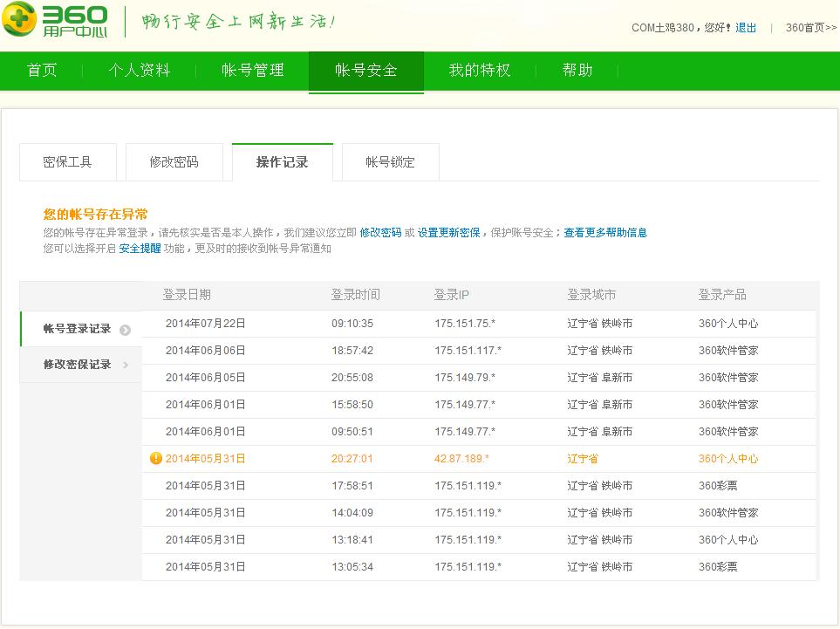Click 360软件管家 in the 14:04:09 row
This screenshot has height=629, width=840.
point(728,513)
